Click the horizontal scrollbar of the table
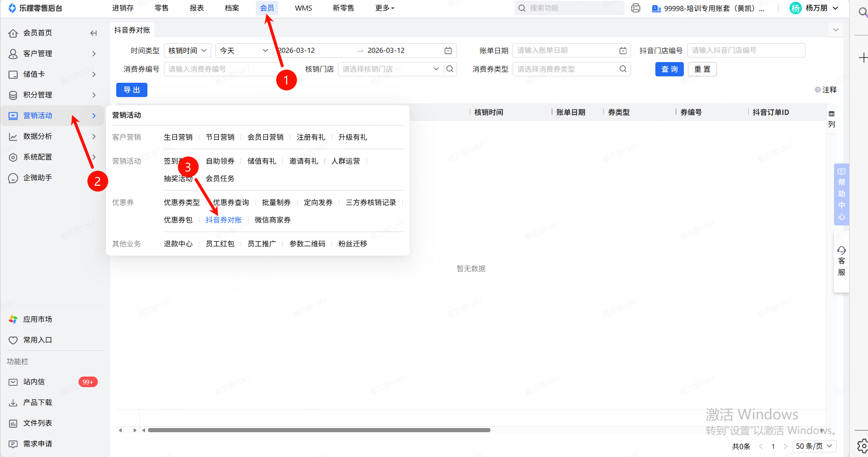The width and height of the screenshot is (868, 457). coord(319,430)
